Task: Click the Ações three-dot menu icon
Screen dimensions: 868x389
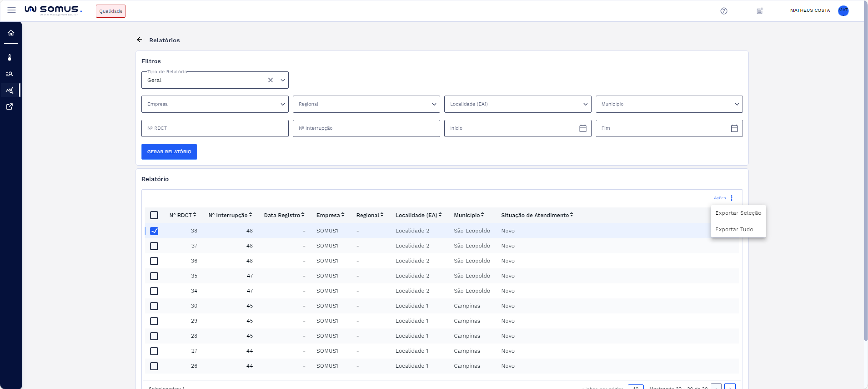Action: click(x=731, y=198)
